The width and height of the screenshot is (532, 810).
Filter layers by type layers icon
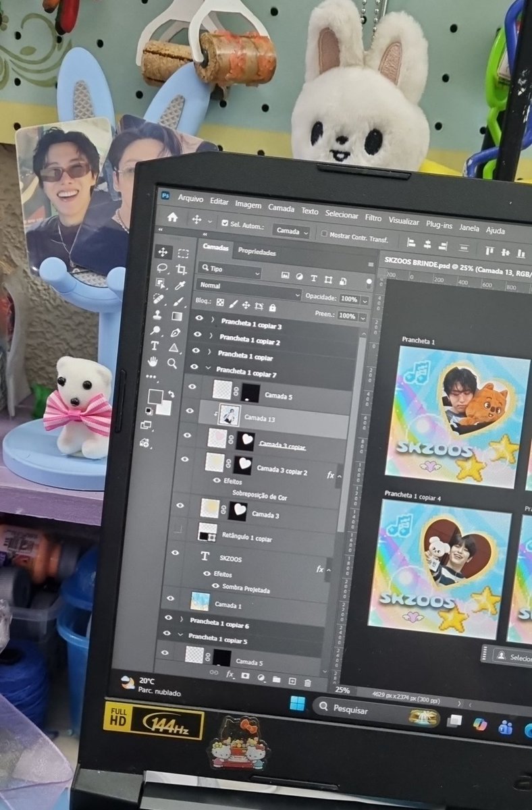click(x=314, y=278)
